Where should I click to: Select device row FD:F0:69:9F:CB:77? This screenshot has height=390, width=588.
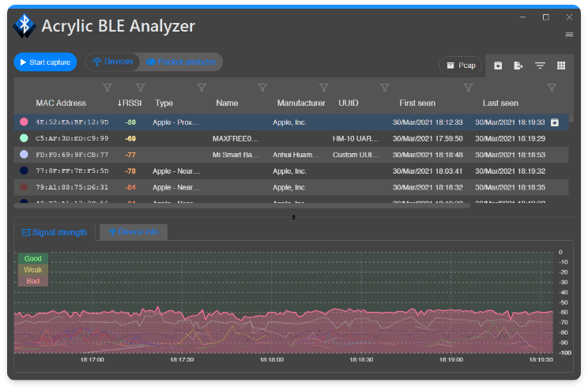pyautogui.click(x=291, y=155)
